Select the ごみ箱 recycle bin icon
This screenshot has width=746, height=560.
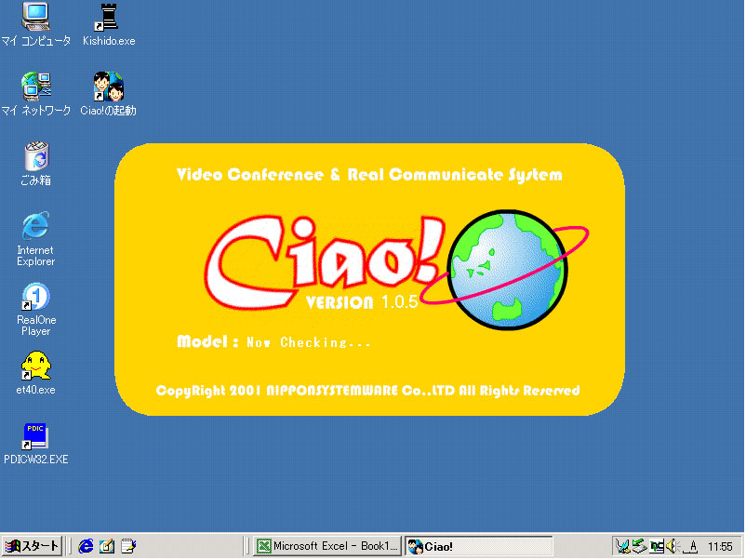click(35, 156)
